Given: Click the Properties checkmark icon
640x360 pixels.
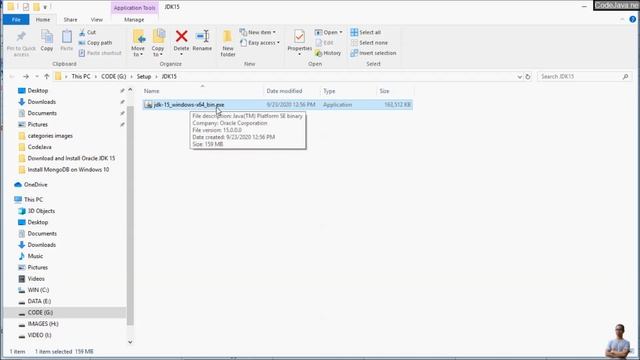Looking at the screenshot, I should (x=299, y=36).
